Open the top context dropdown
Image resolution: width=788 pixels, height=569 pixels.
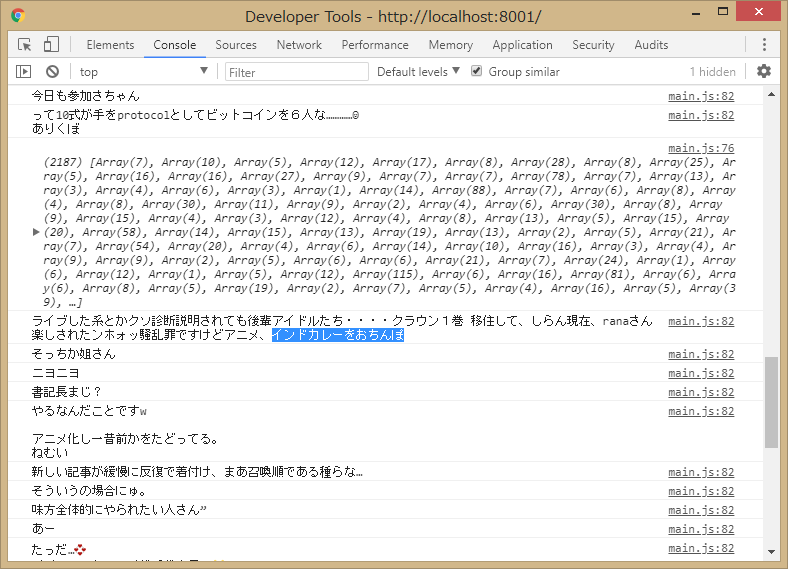tap(143, 72)
